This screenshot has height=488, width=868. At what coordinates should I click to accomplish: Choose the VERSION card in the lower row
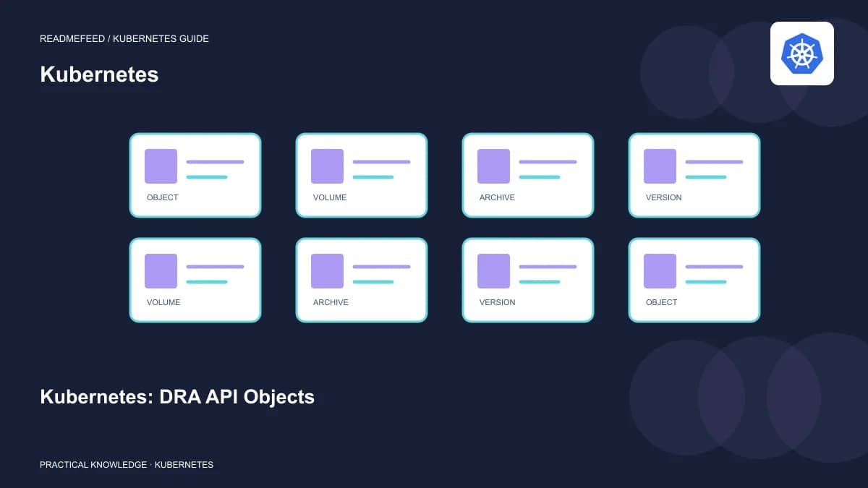coord(528,280)
